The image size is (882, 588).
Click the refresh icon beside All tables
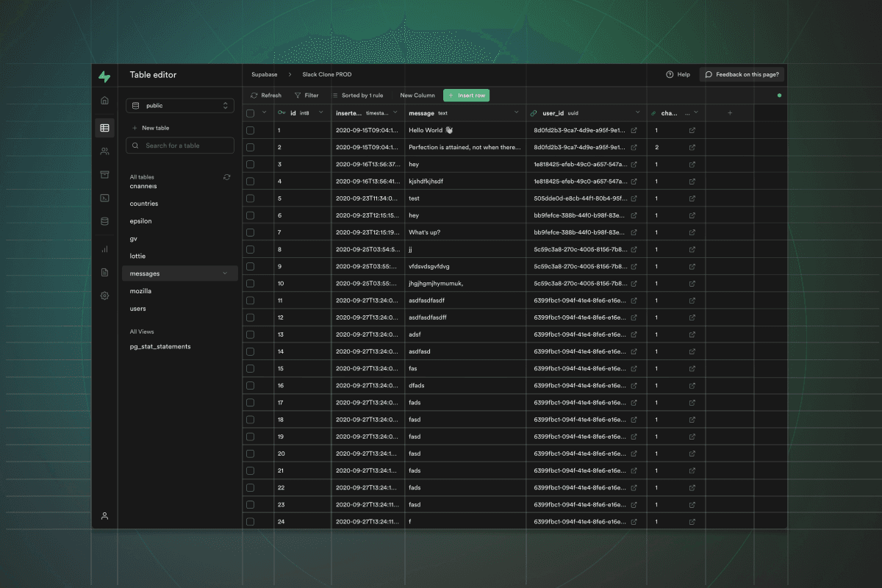coord(227,177)
